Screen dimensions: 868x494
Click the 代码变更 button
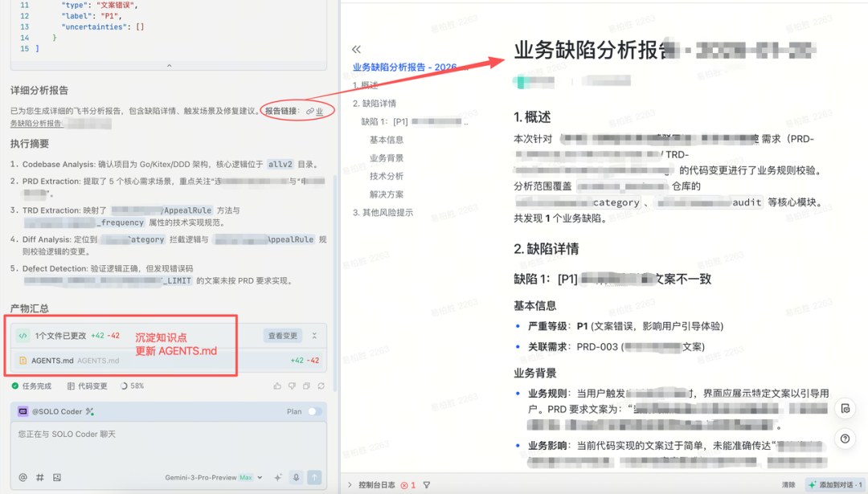88,386
